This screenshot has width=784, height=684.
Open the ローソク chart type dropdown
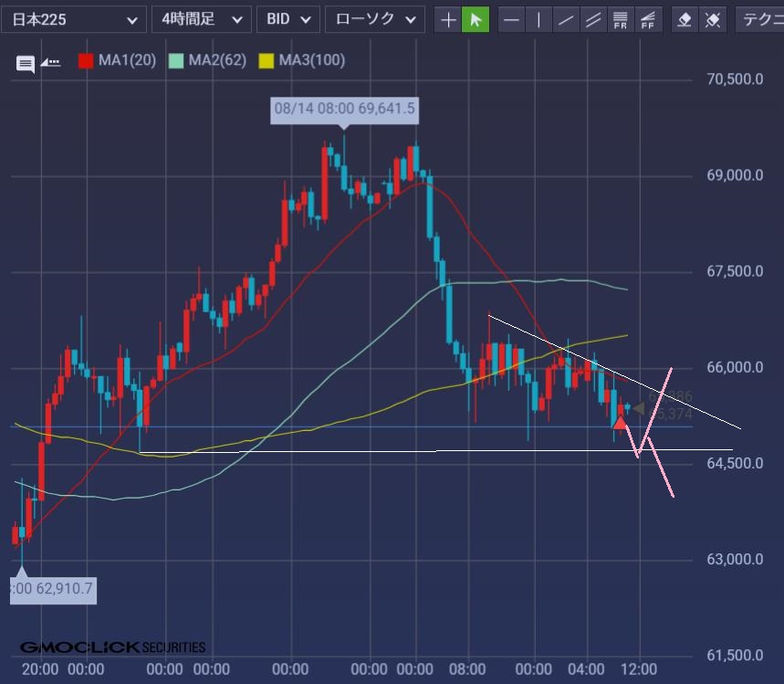pyautogui.click(x=375, y=20)
